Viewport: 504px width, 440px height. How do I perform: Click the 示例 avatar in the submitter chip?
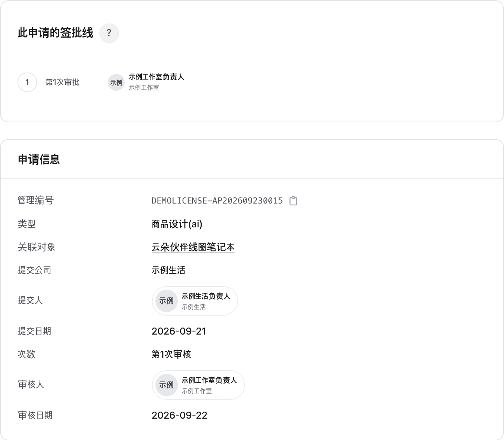(x=167, y=301)
